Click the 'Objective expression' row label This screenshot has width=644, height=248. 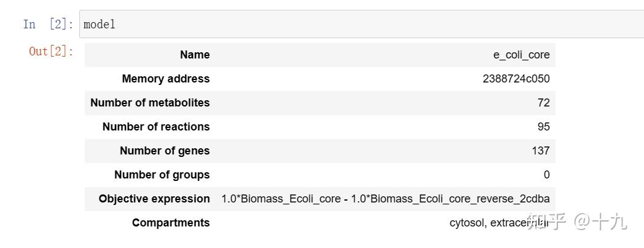click(x=154, y=199)
